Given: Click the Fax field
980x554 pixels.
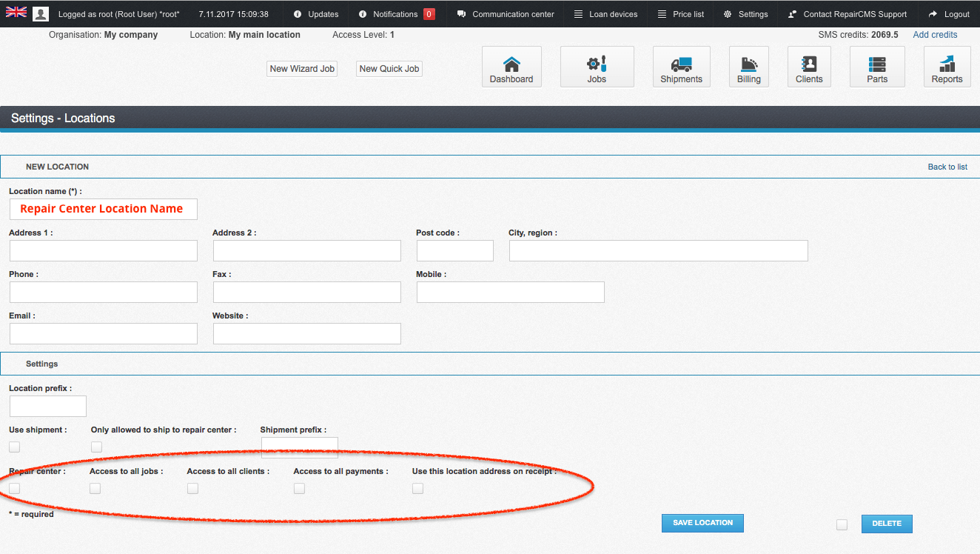Looking at the screenshot, I should click(x=307, y=292).
